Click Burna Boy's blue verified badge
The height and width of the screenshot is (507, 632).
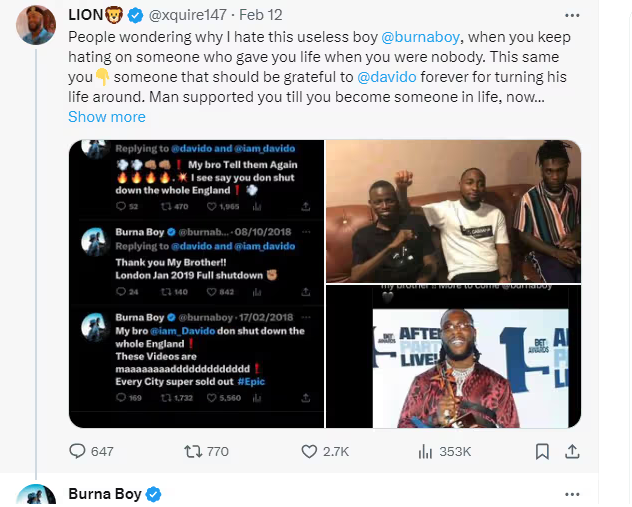coord(155,494)
